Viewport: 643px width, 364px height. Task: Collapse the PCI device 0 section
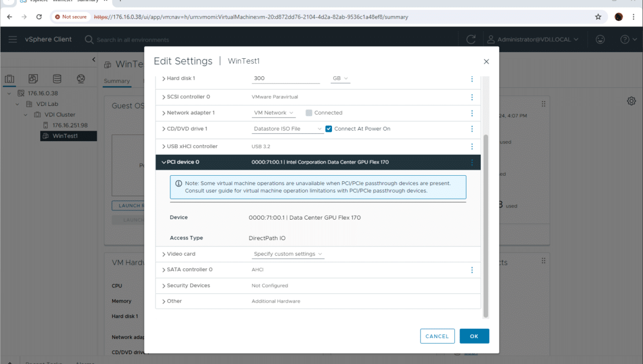point(164,162)
